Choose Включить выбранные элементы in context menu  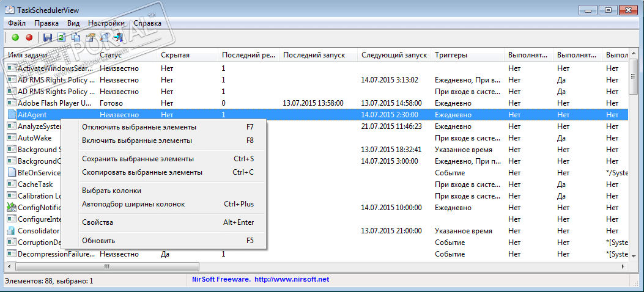163,141
